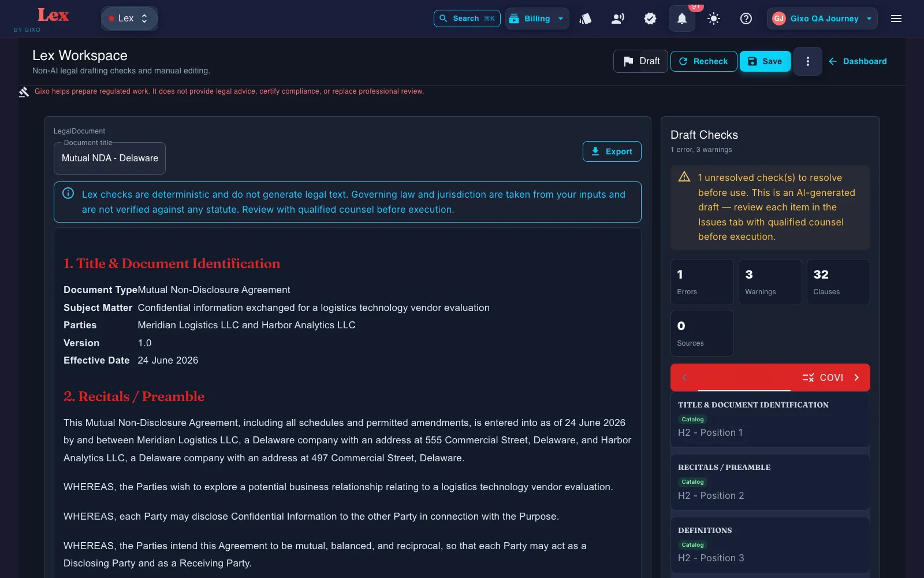Show previous tabs with the left chevron
Viewport: 924px width, 578px height.
click(x=684, y=377)
